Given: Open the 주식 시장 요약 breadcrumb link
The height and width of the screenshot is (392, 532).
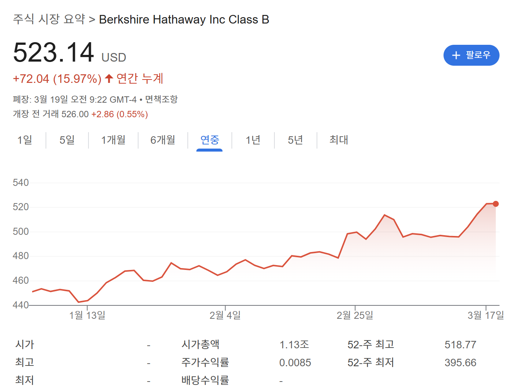Looking at the screenshot, I should pyautogui.click(x=49, y=19).
